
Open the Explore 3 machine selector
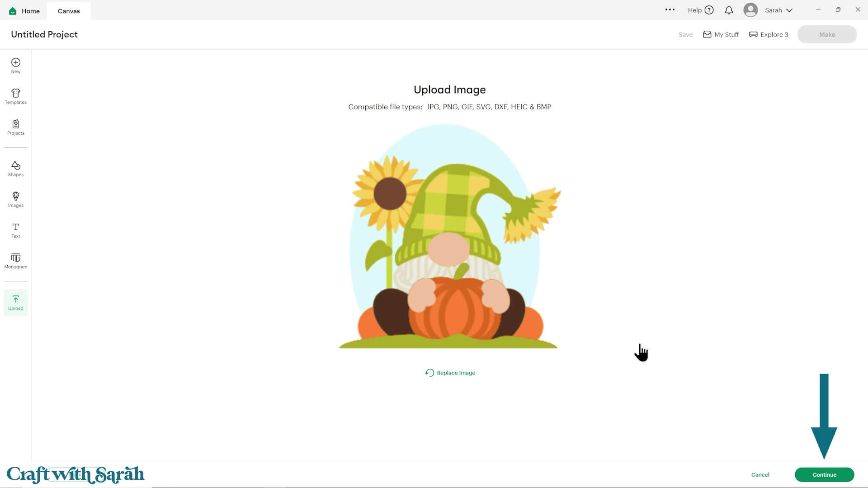click(x=769, y=34)
